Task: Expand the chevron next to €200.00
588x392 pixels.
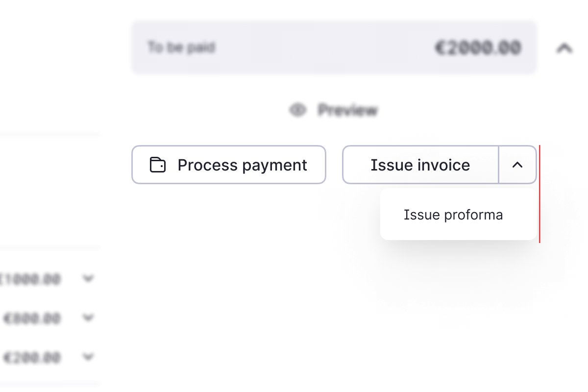Action: coord(88,357)
